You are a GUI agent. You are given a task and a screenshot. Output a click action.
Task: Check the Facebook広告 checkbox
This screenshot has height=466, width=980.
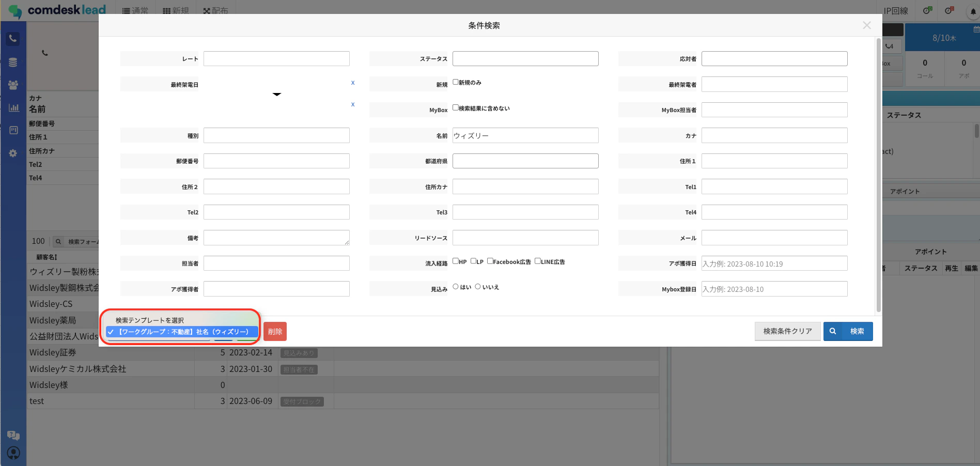pyautogui.click(x=490, y=261)
